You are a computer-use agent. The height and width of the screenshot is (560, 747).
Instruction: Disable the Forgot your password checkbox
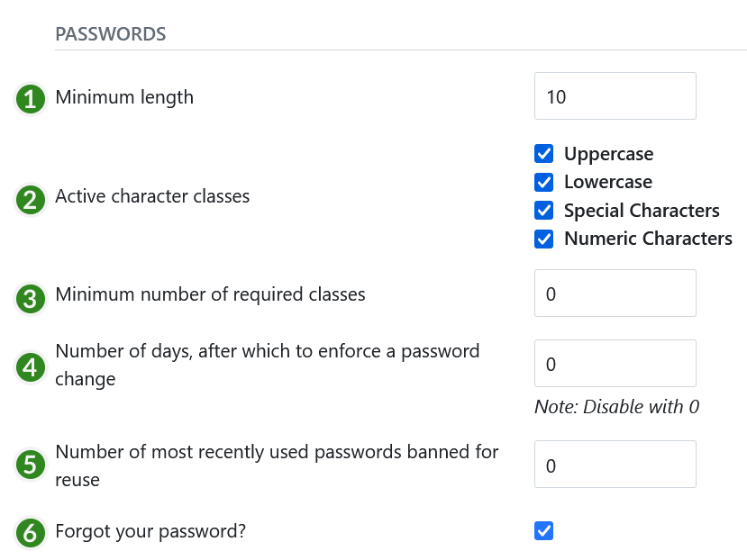543,531
